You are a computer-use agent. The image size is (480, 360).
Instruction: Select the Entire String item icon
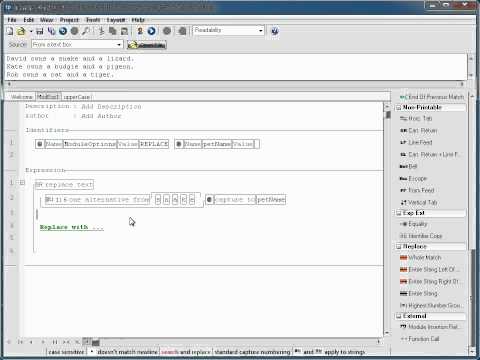pyautogui.click(x=403, y=293)
